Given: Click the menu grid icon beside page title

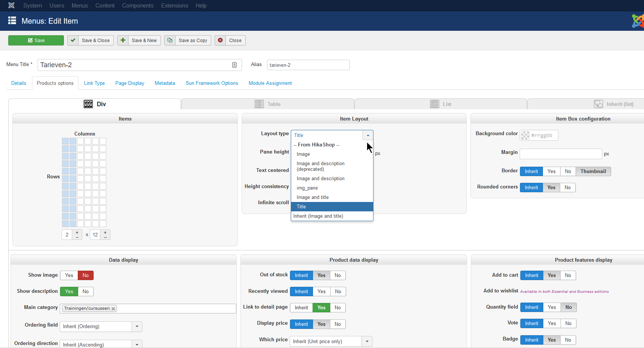Looking at the screenshot, I should pos(12,20).
